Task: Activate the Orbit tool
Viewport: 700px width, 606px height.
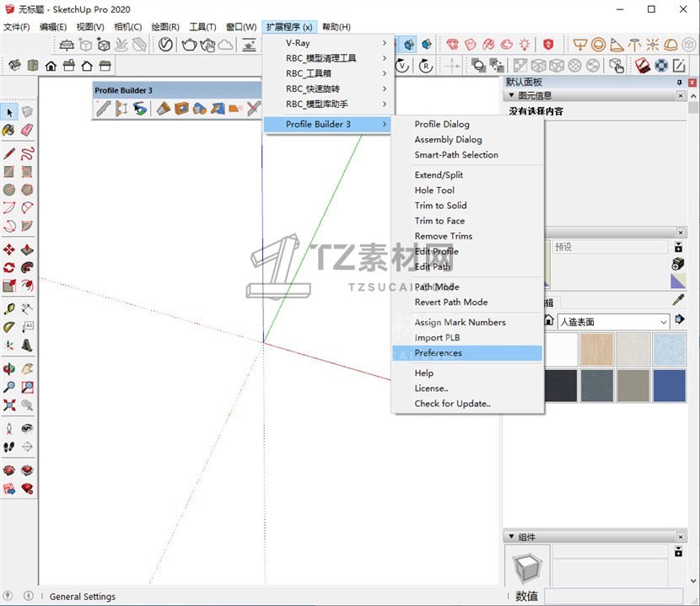Action: point(9,368)
